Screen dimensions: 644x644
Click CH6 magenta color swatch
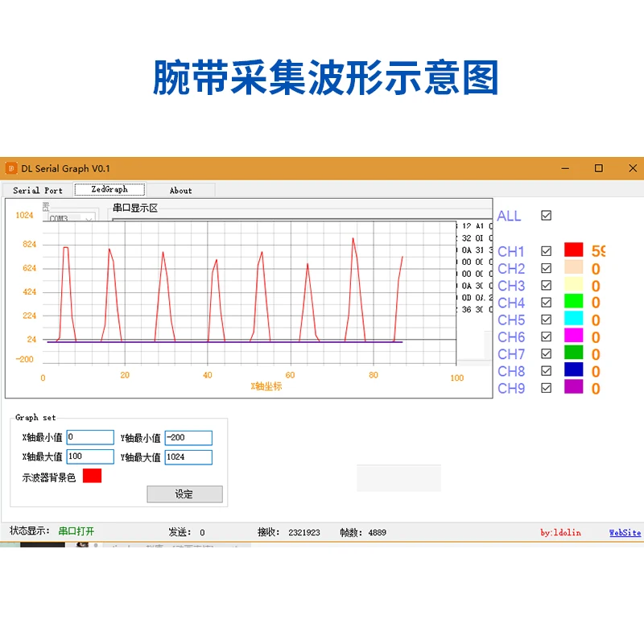click(574, 335)
